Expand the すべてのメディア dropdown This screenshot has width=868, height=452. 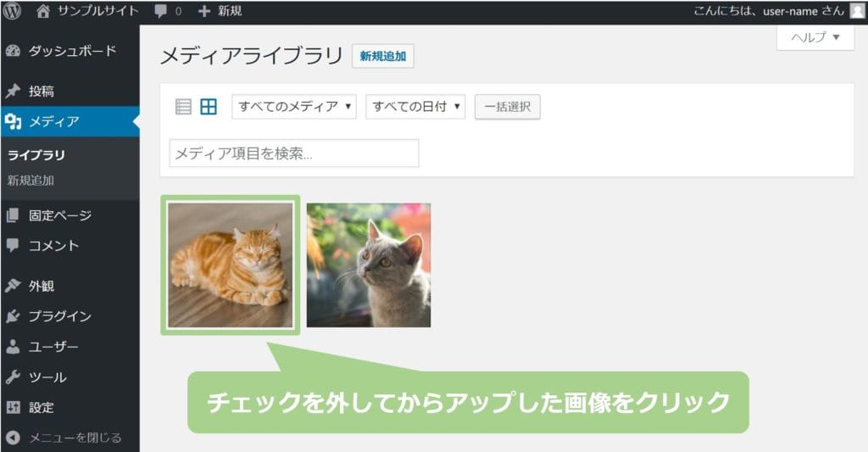[294, 106]
